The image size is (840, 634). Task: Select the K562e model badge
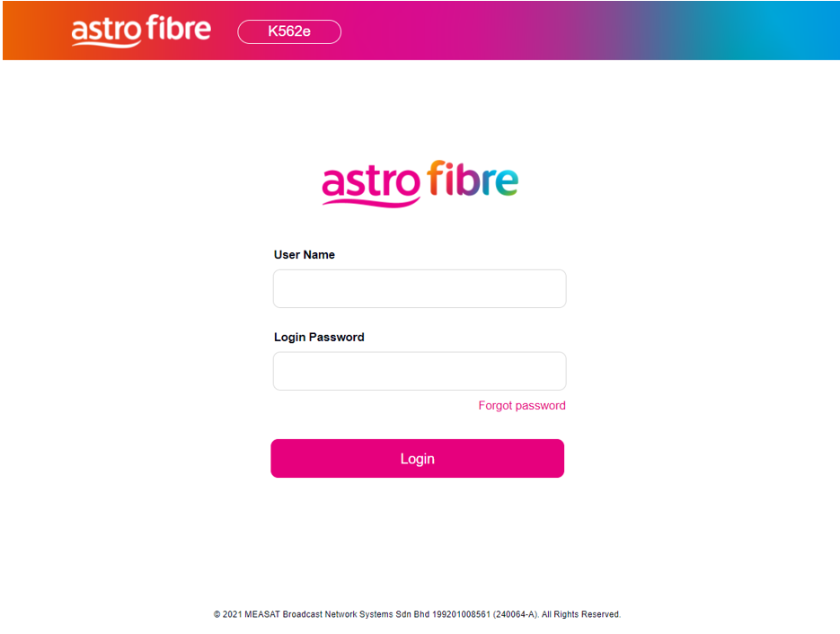289,31
